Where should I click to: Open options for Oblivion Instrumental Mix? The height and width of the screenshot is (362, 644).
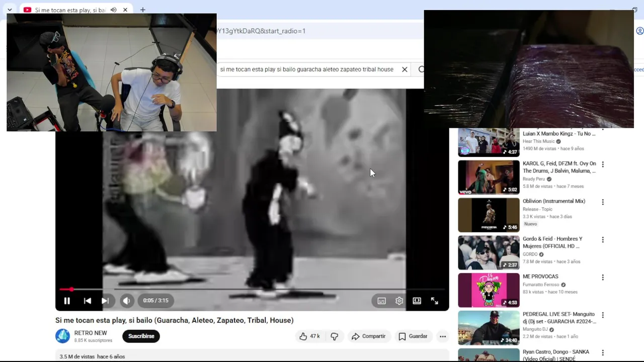(603, 202)
